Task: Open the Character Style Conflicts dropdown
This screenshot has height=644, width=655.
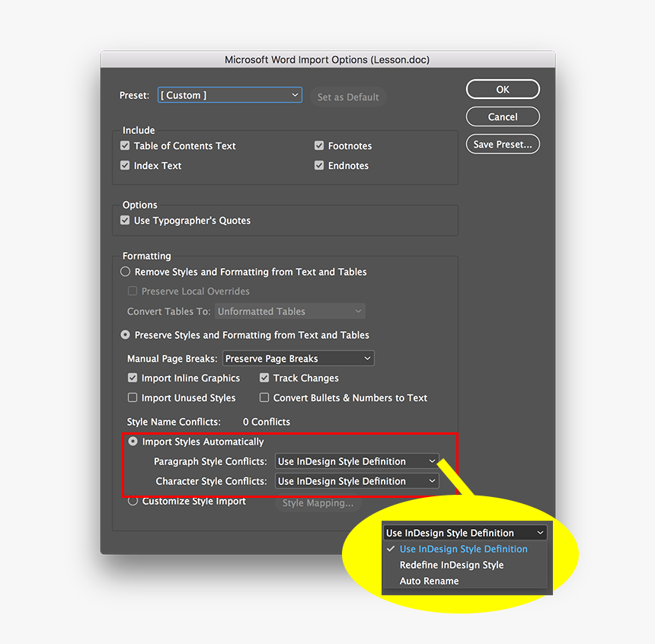Action: pos(356,481)
